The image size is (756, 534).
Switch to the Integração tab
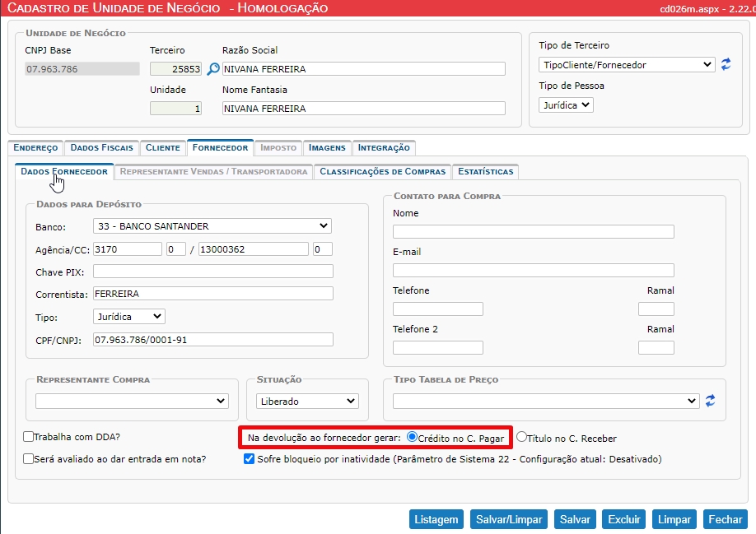384,148
